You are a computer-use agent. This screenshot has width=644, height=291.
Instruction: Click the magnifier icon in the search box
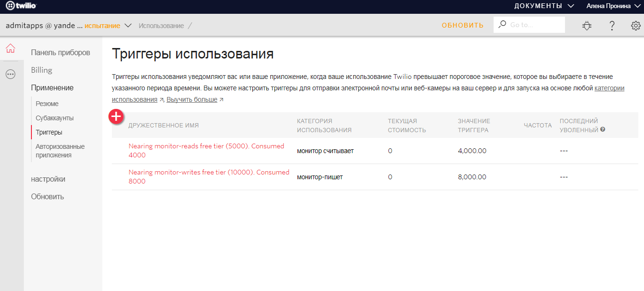coord(502,24)
